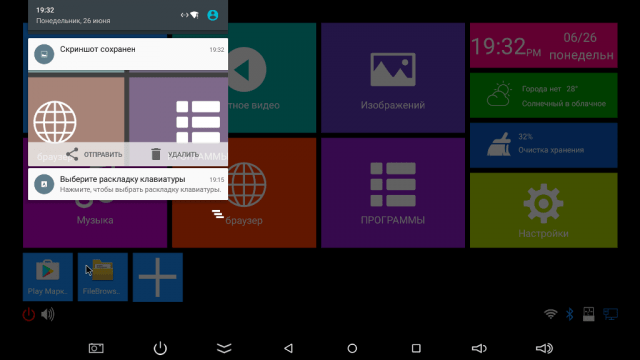
Task: Tap the Back triangle navigation button
Action: coord(288,348)
